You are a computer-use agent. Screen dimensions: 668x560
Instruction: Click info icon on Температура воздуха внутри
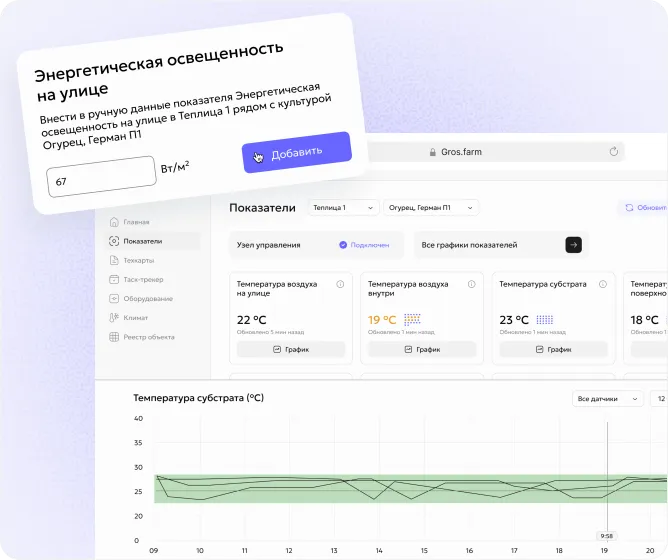point(472,284)
